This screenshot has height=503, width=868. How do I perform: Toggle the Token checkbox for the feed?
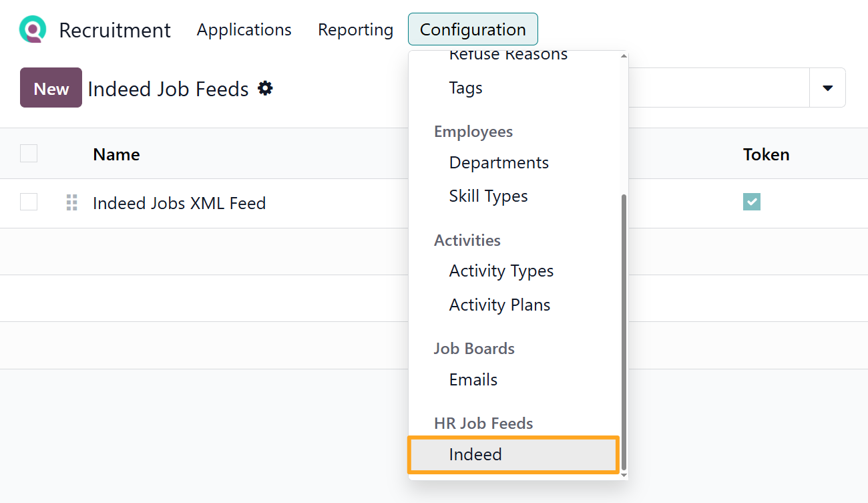[751, 202]
